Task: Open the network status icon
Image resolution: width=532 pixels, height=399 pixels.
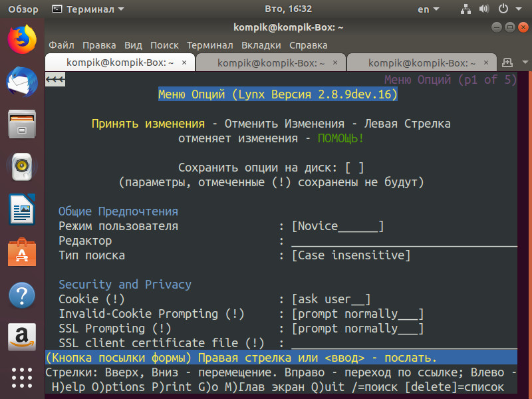Action: [465, 9]
